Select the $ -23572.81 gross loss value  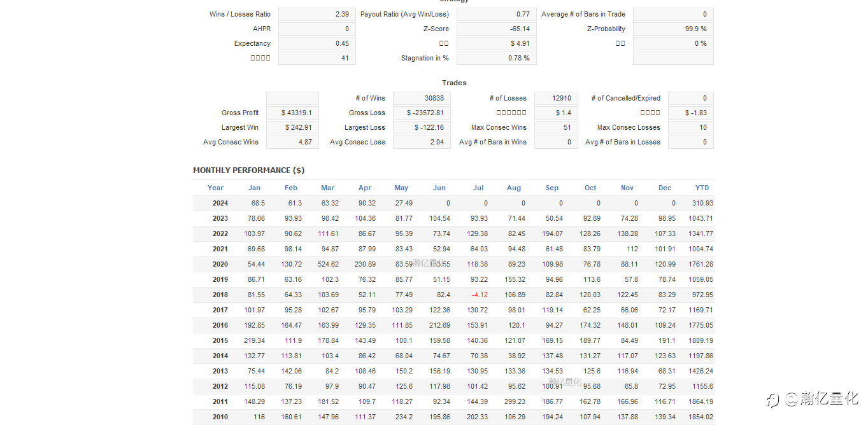pos(422,113)
